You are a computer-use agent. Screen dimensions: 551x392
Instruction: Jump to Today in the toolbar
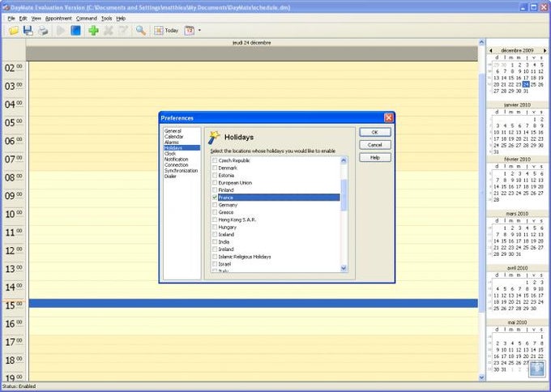(167, 31)
